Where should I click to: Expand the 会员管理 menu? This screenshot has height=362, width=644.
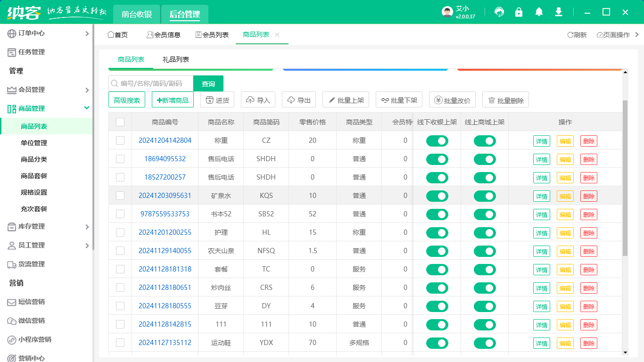pyautogui.click(x=87, y=90)
